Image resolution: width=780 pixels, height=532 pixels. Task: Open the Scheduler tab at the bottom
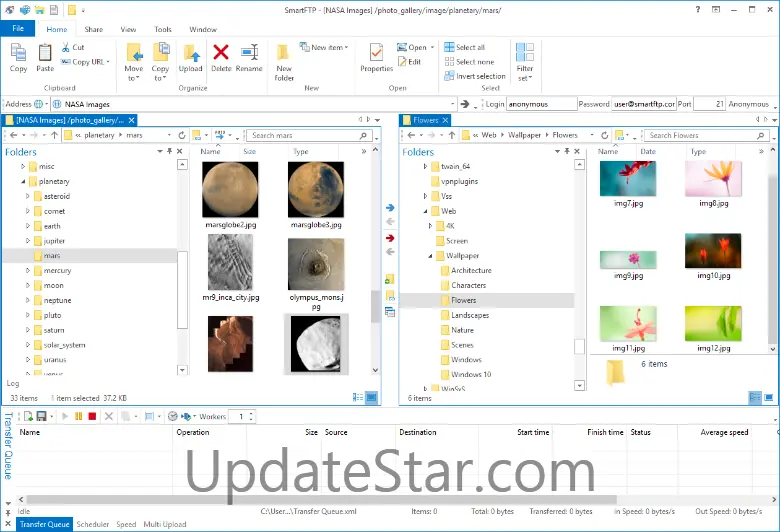point(93,524)
